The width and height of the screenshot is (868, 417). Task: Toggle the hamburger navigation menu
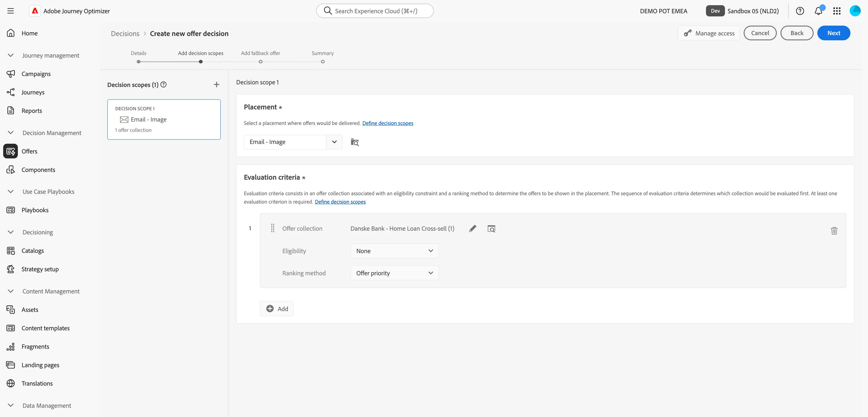pyautogui.click(x=10, y=11)
